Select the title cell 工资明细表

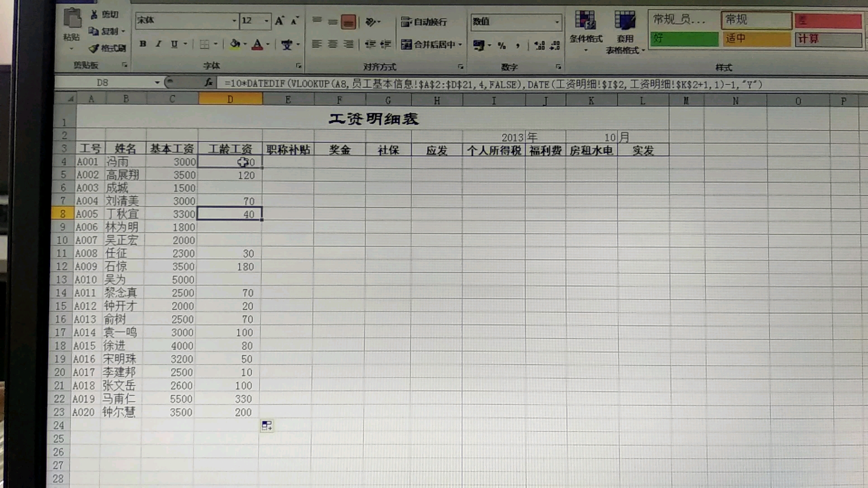point(373,118)
